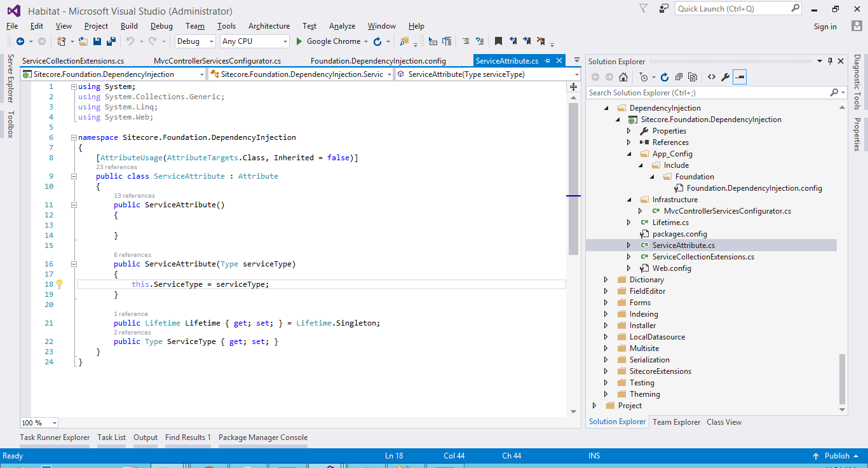868x468 pixels.
Task: Open the Analyze menu
Action: (342, 26)
